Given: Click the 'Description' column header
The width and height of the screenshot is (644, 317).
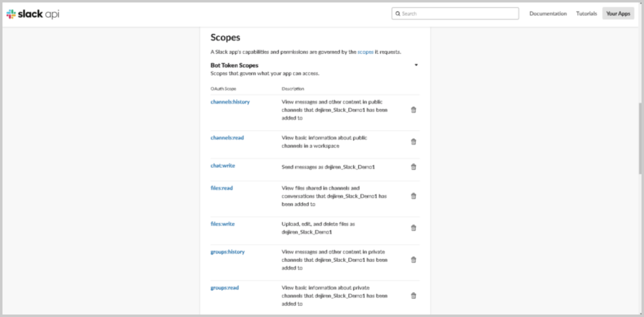Looking at the screenshot, I should point(293,89).
